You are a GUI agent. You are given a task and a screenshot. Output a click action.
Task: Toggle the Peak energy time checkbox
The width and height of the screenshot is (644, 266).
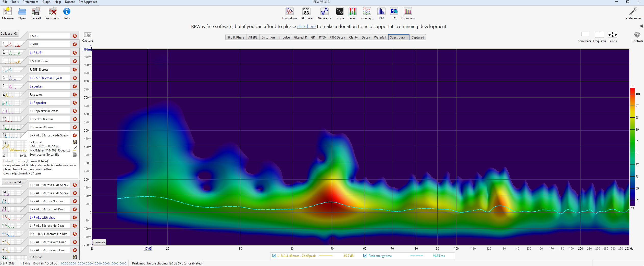[x=365, y=256]
